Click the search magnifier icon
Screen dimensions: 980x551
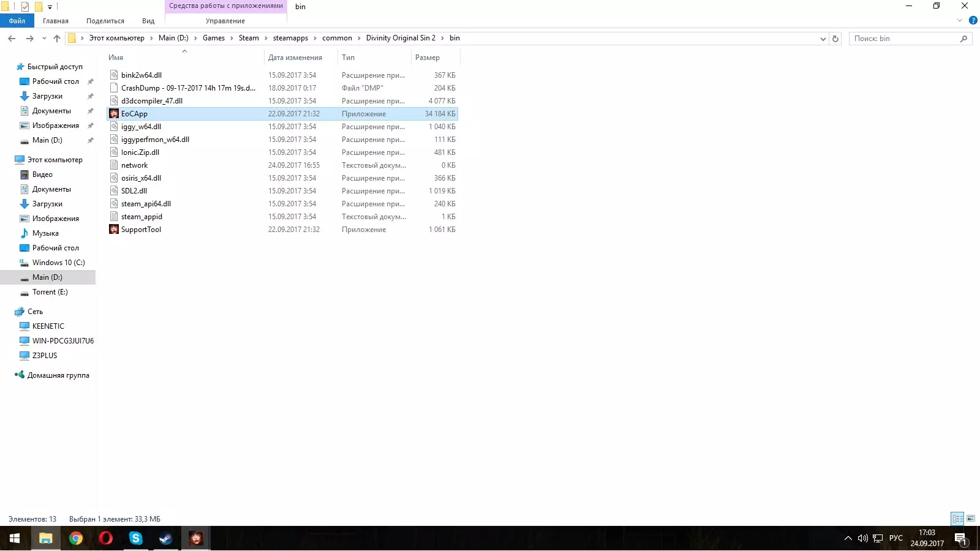[963, 39]
